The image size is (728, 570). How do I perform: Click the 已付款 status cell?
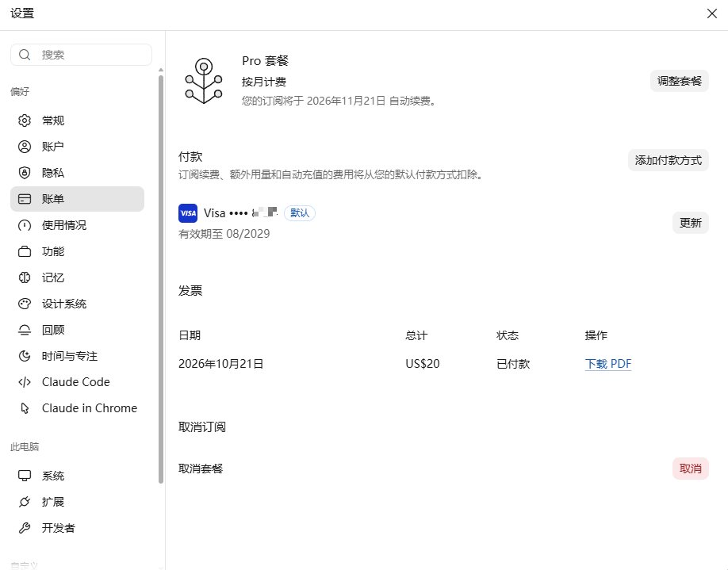[x=513, y=364]
